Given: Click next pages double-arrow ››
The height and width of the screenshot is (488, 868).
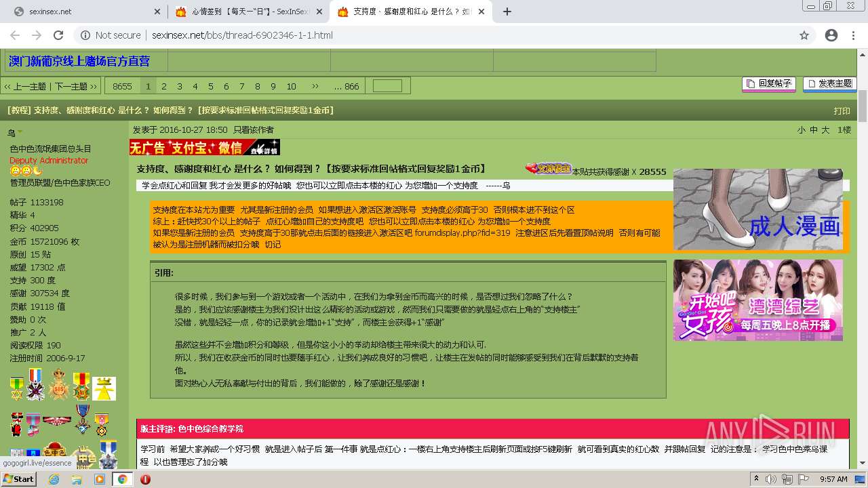Looking at the screenshot, I should coord(315,86).
